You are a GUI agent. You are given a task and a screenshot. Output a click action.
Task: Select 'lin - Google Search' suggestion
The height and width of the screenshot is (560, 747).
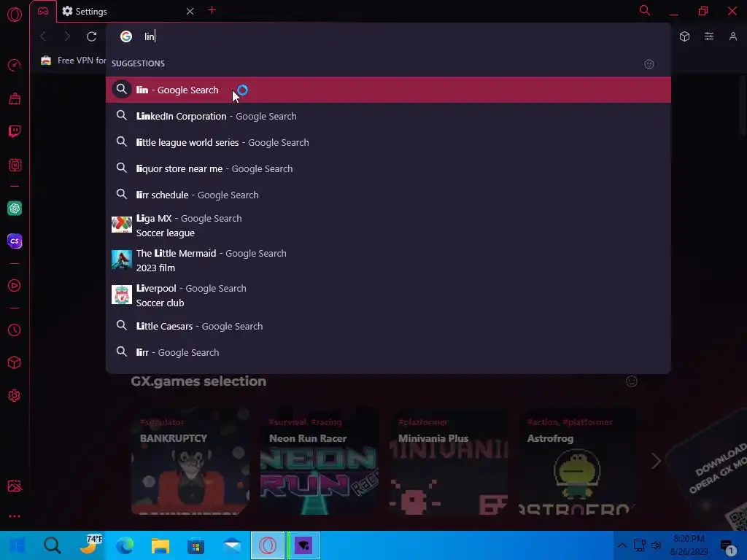coord(388,90)
